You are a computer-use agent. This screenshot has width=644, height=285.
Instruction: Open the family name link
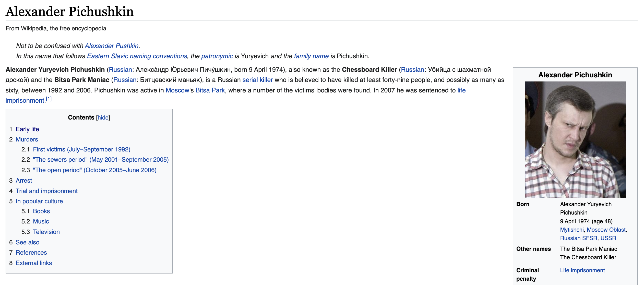click(311, 56)
